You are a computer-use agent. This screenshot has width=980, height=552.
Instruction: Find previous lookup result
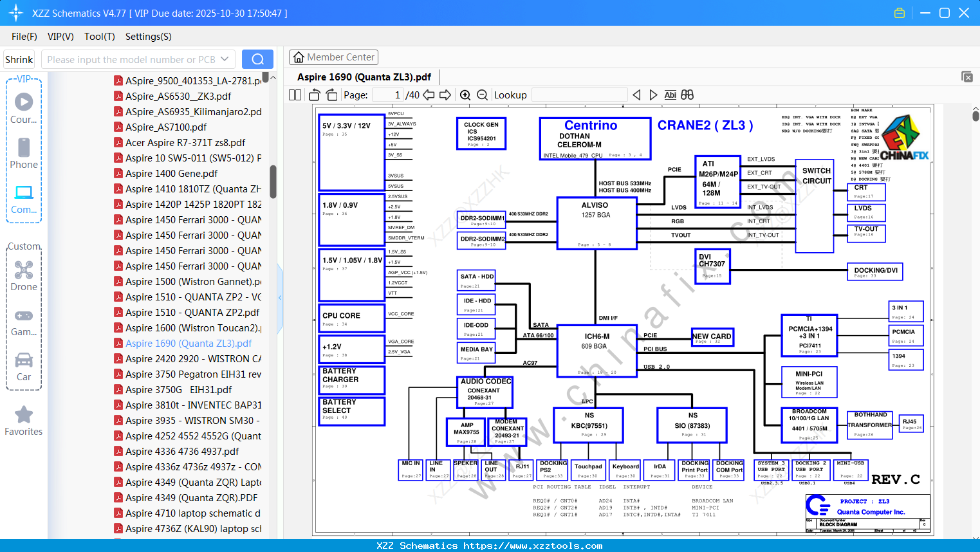(x=636, y=95)
